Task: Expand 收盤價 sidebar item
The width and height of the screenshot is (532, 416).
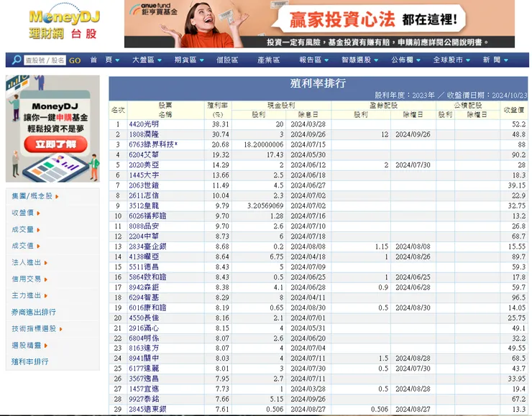Action: [x=26, y=213]
